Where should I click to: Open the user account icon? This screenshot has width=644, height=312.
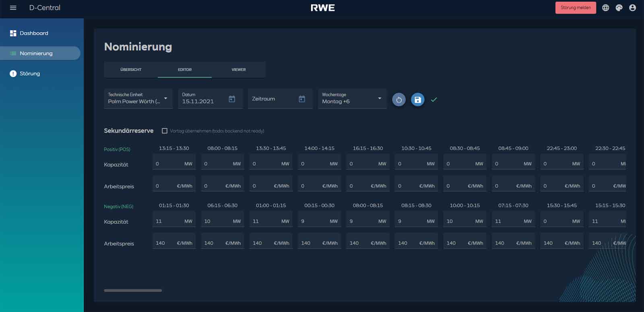pos(632,8)
